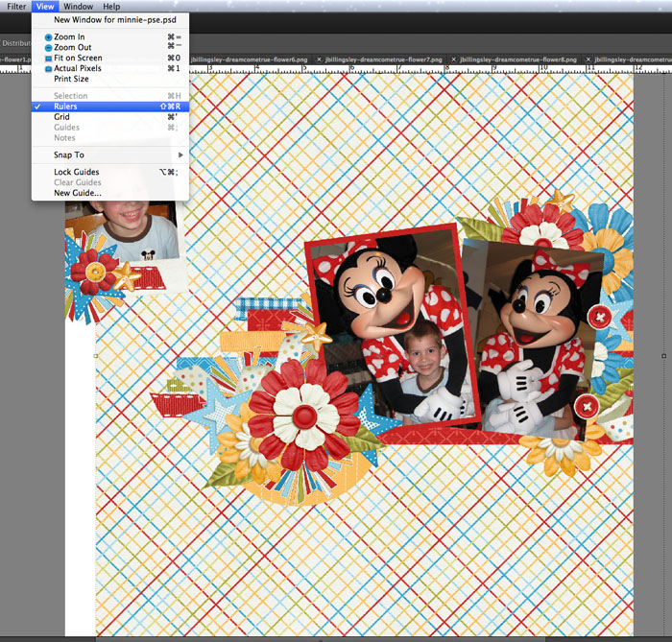The image size is (672, 642).
Task: Select the red-framed Minnie and boy photo
Action: [392, 327]
